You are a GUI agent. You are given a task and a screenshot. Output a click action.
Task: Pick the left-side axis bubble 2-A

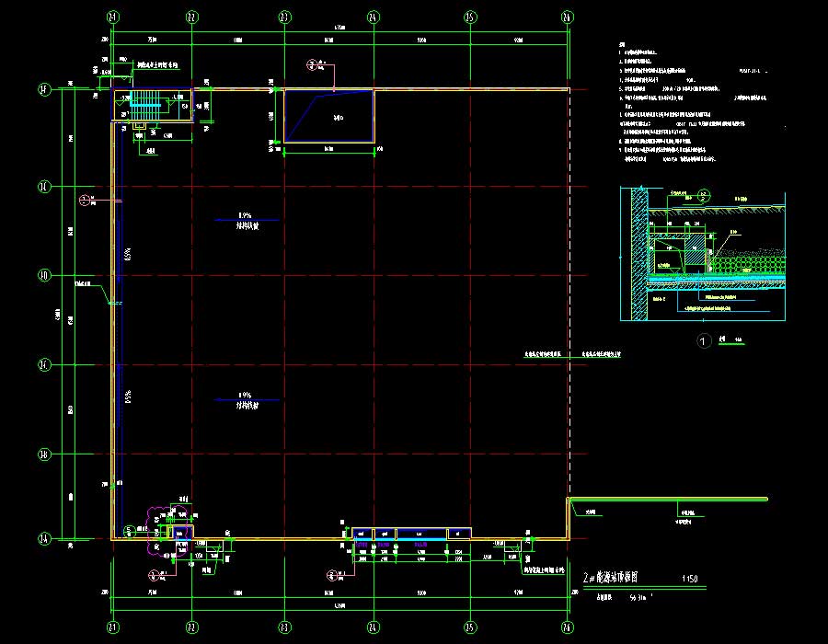tap(45, 539)
